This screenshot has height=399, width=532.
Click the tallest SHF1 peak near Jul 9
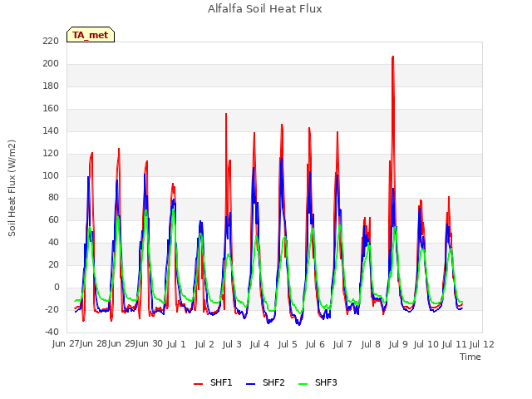(393, 57)
